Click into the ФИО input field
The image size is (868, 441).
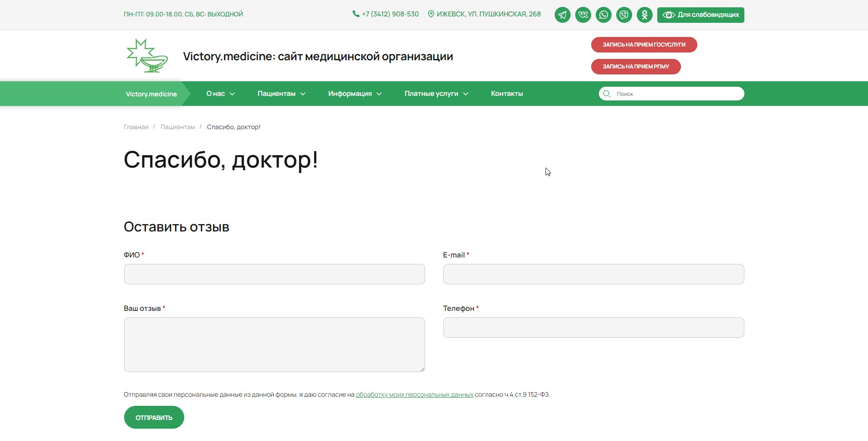[274, 274]
